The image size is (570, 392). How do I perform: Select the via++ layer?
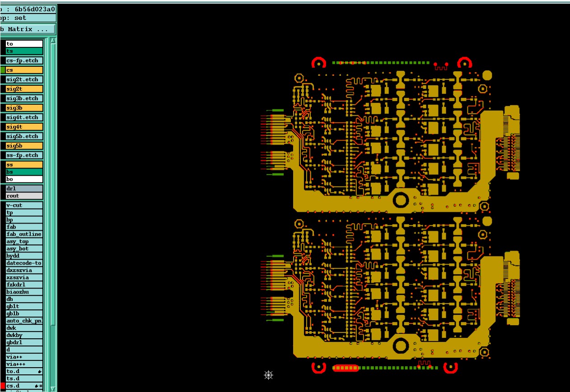tap(24, 357)
